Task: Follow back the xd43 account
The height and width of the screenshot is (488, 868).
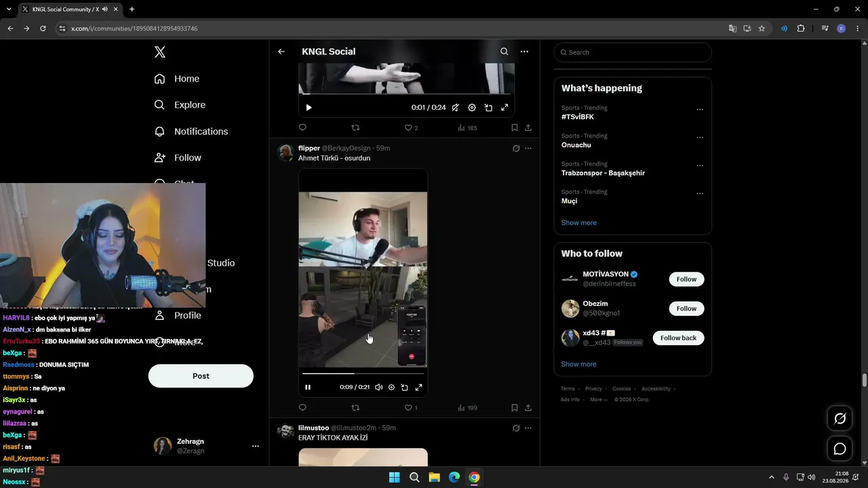Action: tap(678, 338)
